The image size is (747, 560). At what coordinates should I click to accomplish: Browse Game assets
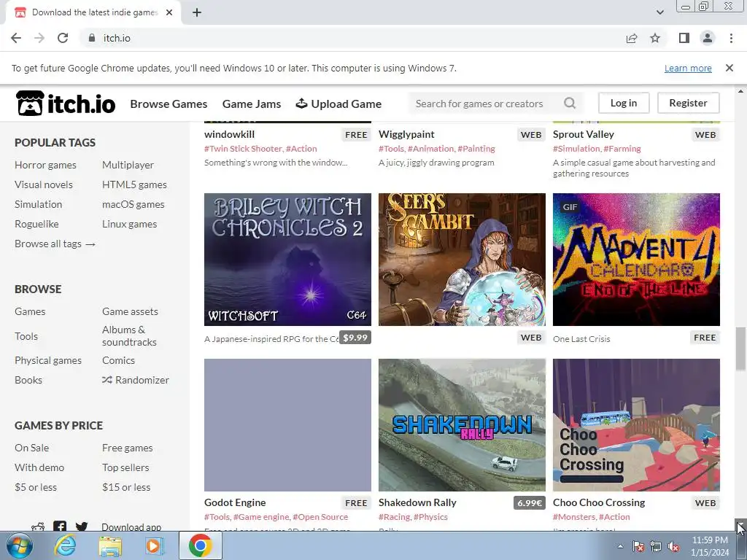[x=130, y=311]
